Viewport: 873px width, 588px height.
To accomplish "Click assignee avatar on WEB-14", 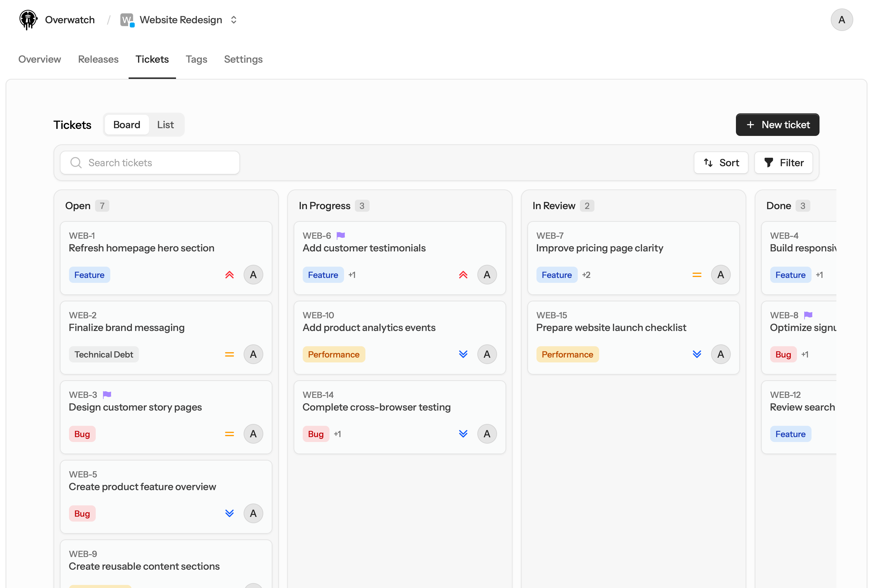I will coord(487,434).
